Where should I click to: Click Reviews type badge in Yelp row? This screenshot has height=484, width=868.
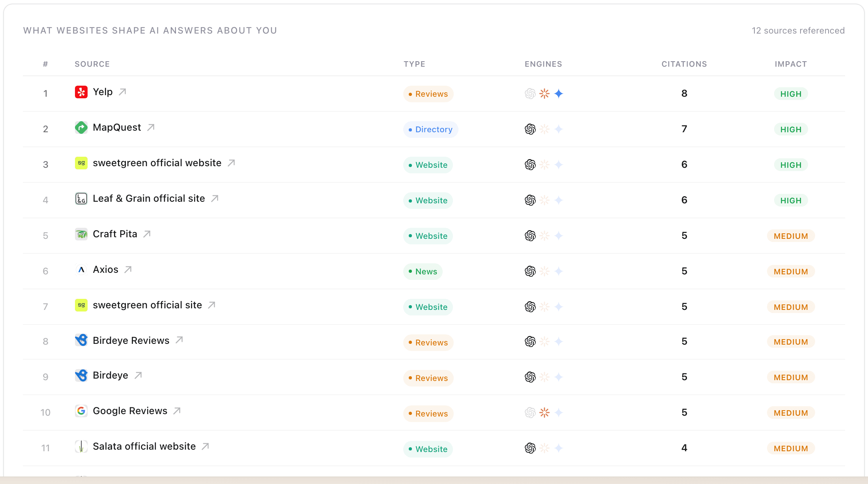(428, 94)
